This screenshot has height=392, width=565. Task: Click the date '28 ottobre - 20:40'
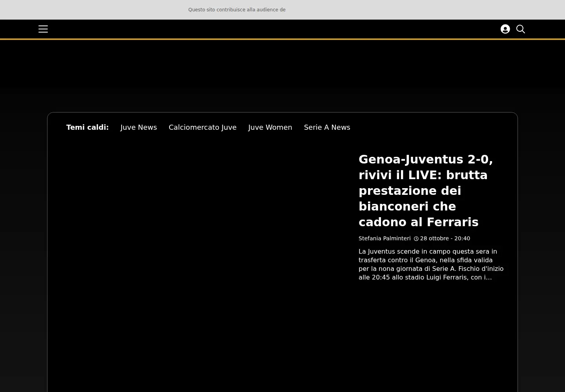(445, 238)
